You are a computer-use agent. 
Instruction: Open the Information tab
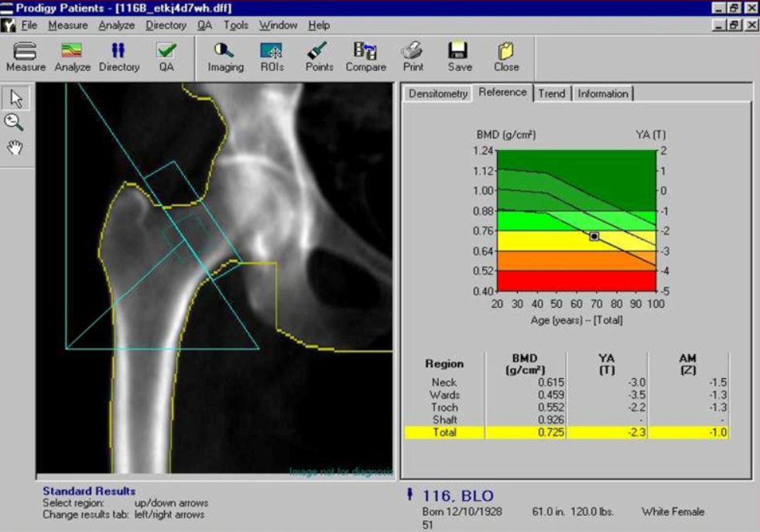pyautogui.click(x=602, y=94)
